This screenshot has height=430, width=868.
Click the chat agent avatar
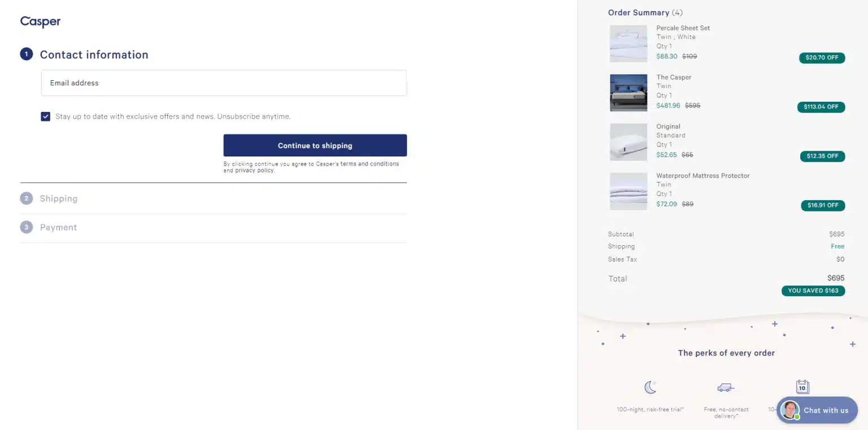[x=789, y=410]
